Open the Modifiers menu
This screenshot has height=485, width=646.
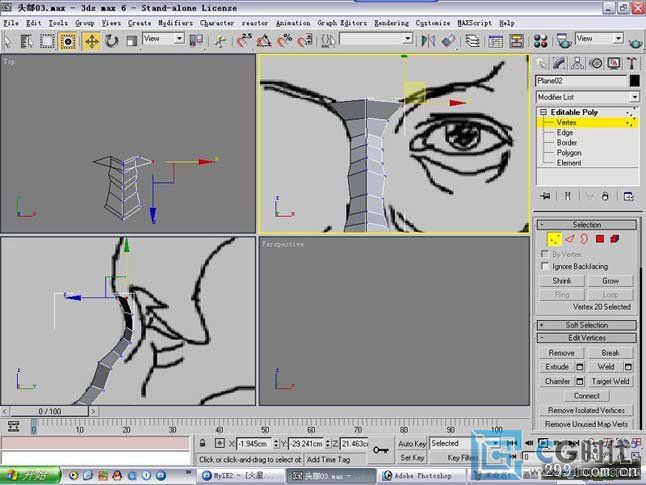point(176,23)
